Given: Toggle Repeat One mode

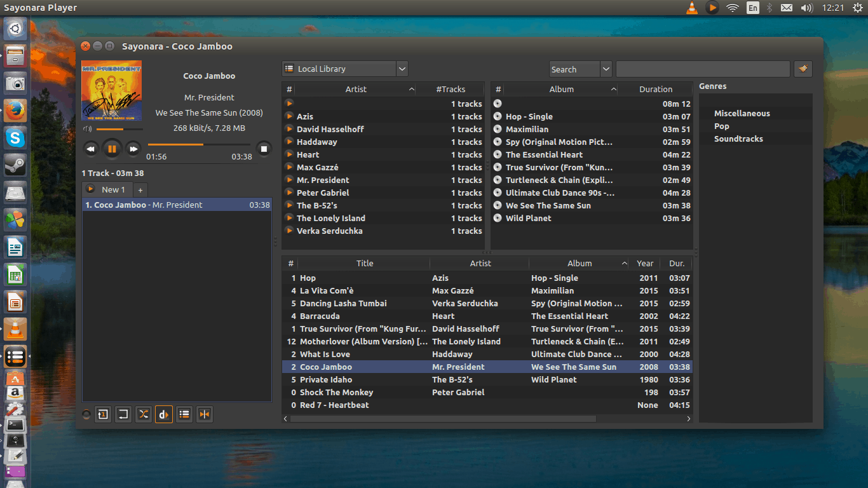Looking at the screenshot, I should click(x=103, y=414).
